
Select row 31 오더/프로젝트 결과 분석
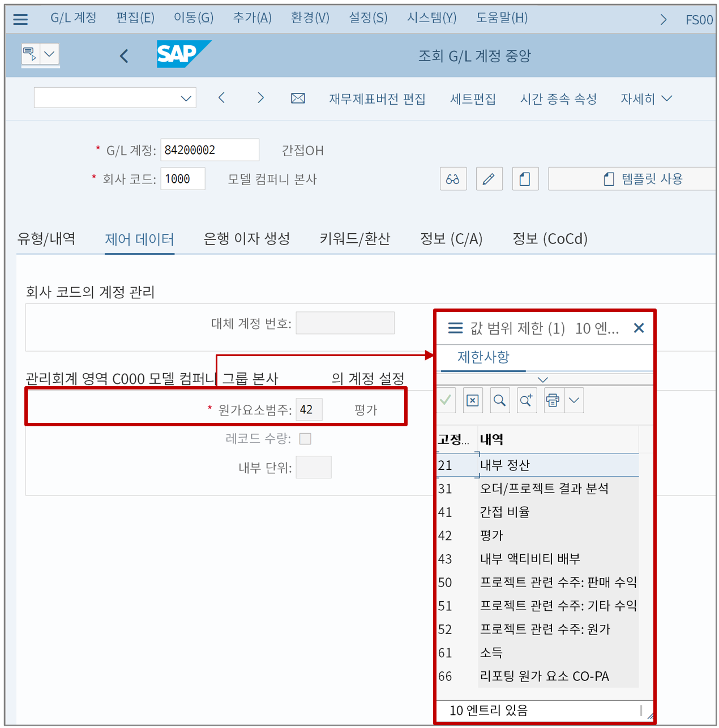point(538,489)
